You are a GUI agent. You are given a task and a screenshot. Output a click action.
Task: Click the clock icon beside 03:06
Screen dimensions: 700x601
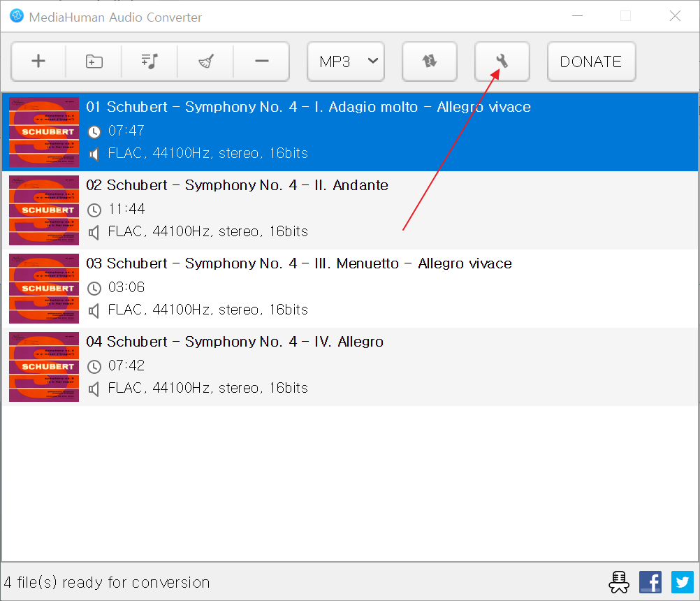pos(94,289)
